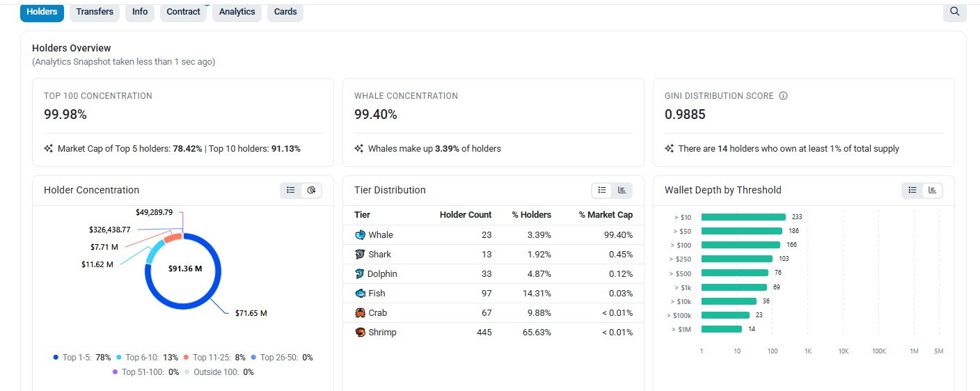Screen dimensions: 980x391
Task: Click the $49,289.79 donut label
Action: [155, 212]
